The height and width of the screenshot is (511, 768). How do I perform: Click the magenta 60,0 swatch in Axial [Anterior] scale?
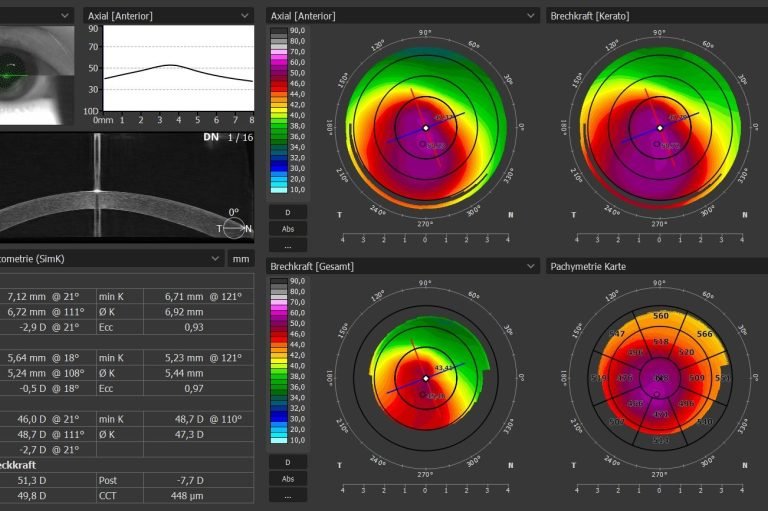279,62
